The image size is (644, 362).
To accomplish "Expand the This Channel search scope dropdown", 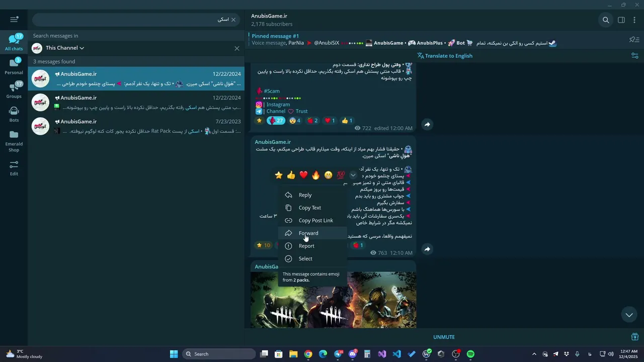I will point(65,48).
